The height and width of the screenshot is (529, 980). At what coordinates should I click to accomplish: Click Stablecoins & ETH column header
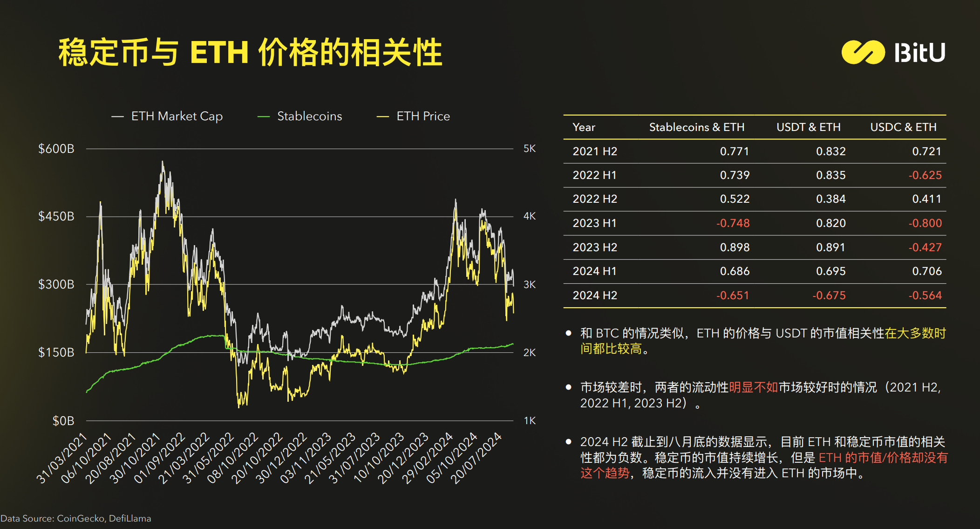pyautogui.click(x=696, y=127)
